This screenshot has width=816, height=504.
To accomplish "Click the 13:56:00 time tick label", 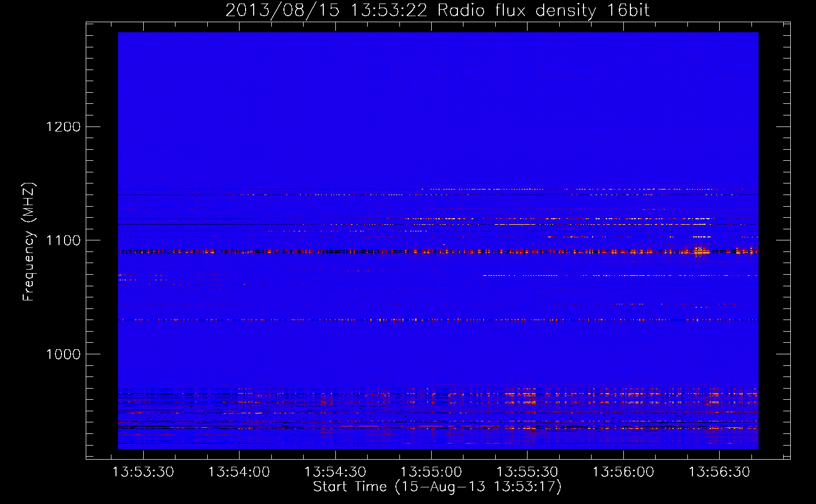I will pyautogui.click(x=623, y=472).
